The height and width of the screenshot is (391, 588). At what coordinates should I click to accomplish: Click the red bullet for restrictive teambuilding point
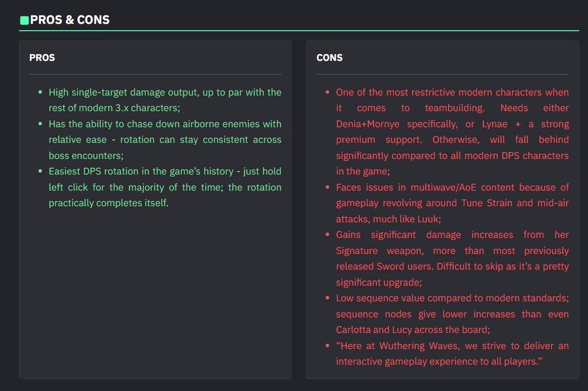328,92
